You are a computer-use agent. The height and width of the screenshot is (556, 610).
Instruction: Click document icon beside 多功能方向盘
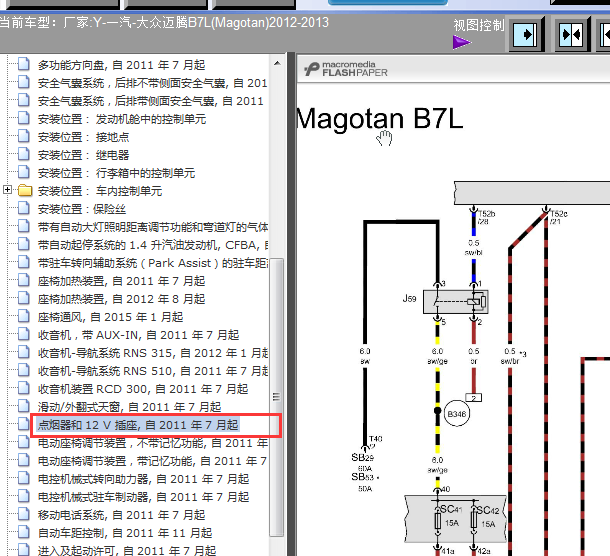(x=24, y=64)
